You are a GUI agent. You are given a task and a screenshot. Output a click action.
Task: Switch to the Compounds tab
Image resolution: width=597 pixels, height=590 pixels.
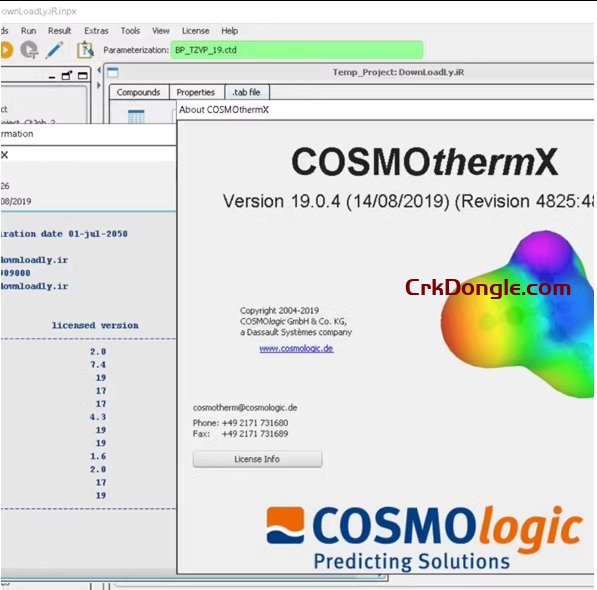point(139,92)
